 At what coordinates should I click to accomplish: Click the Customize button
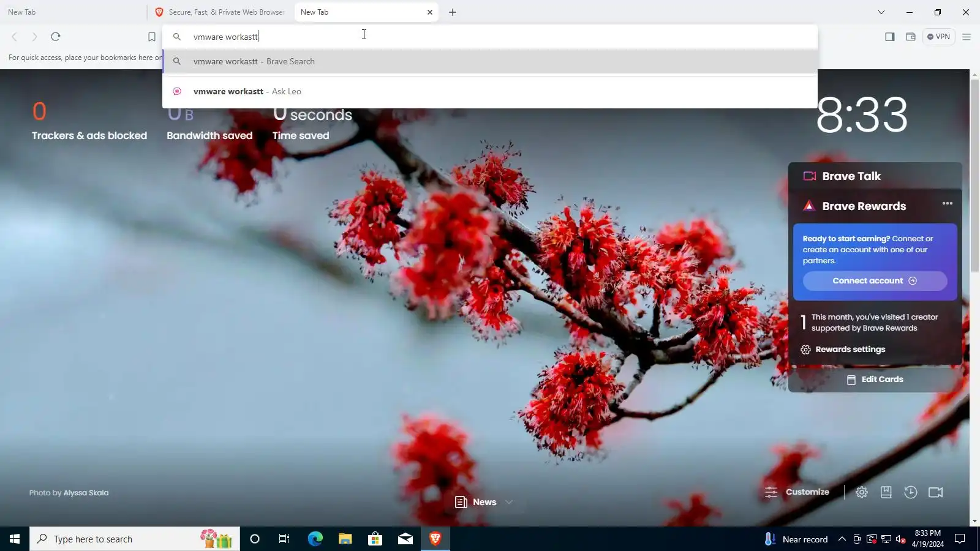coord(797,492)
